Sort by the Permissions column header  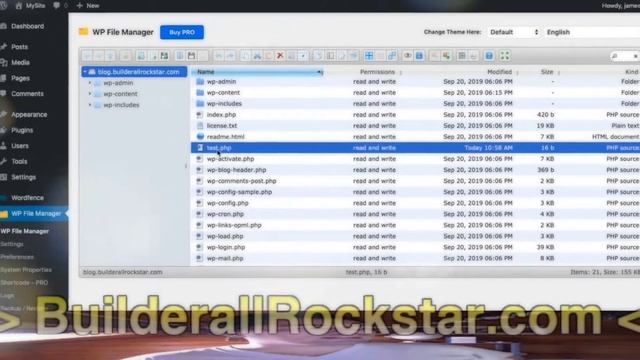pyautogui.click(x=377, y=72)
